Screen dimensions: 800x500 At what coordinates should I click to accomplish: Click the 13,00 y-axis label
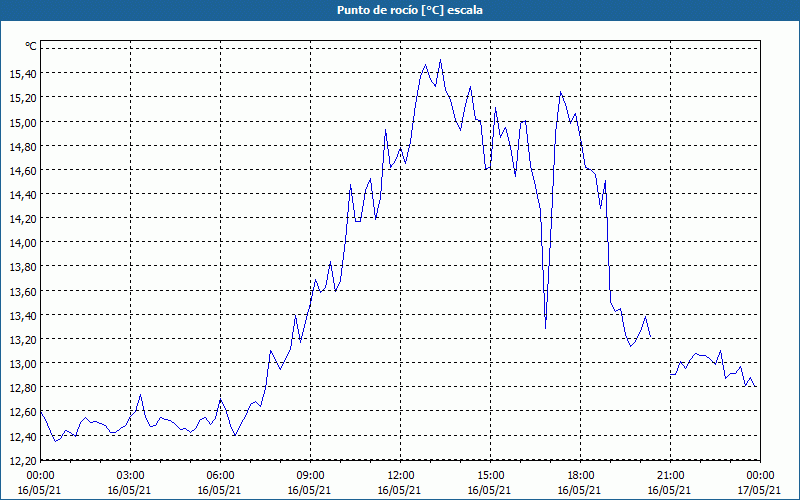click(23, 364)
